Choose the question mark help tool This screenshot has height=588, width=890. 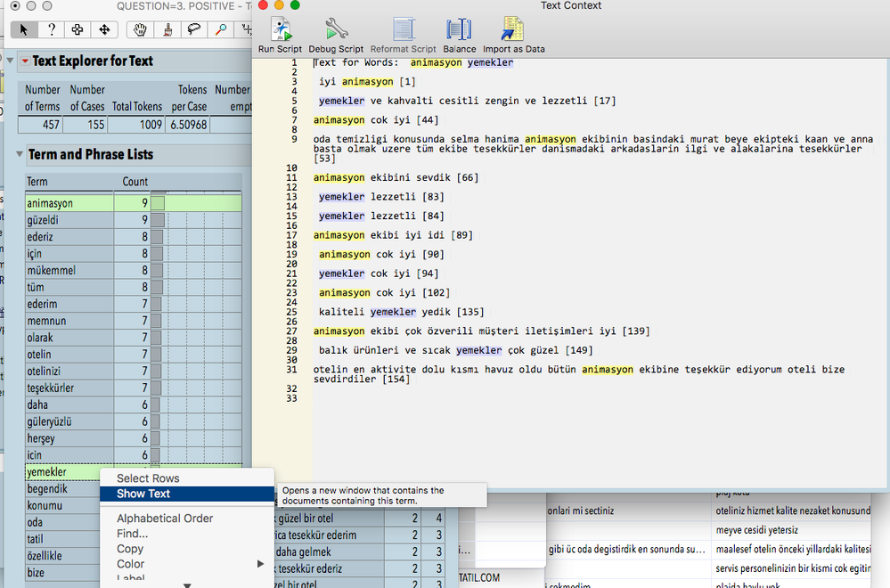pos(51,29)
